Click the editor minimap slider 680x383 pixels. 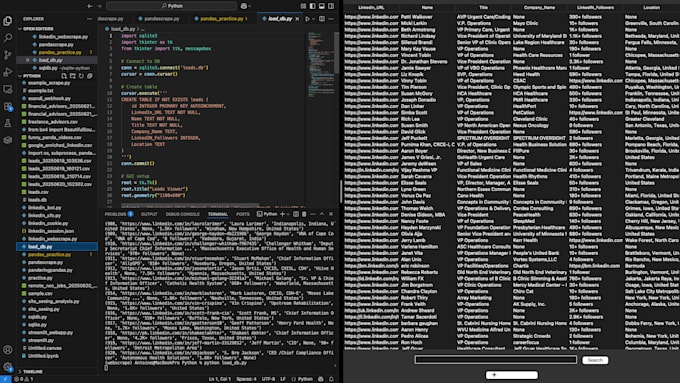click(x=337, y=53)
